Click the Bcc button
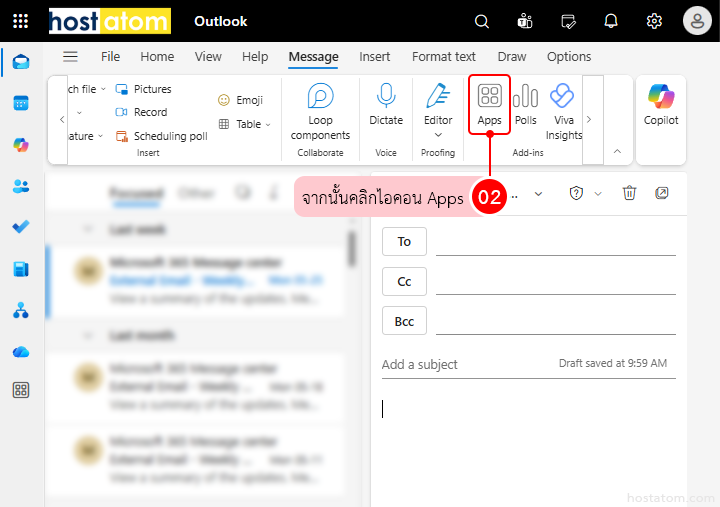 (x=404, y=321)
